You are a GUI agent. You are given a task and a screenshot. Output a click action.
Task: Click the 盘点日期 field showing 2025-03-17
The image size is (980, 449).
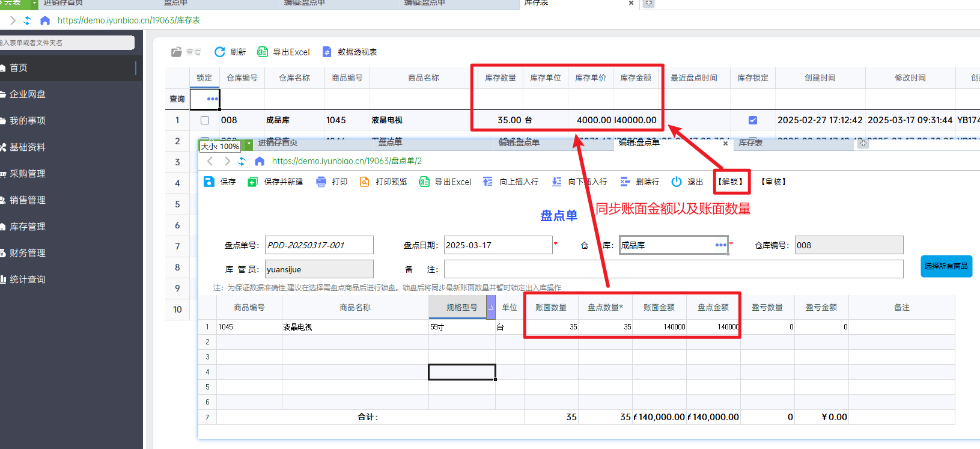[498, 245]
